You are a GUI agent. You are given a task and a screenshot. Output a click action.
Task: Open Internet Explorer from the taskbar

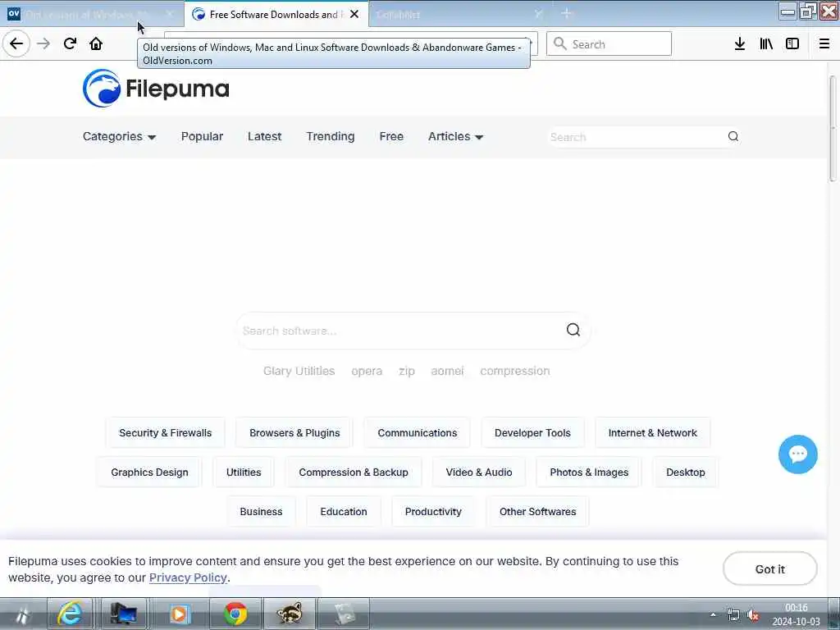tap(71, 614)
